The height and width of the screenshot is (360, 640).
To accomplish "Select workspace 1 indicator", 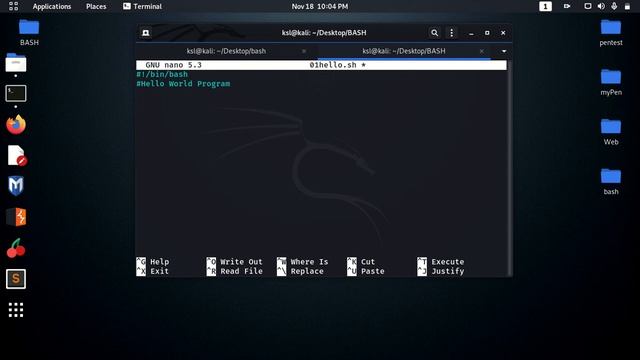I will (545, 6).
